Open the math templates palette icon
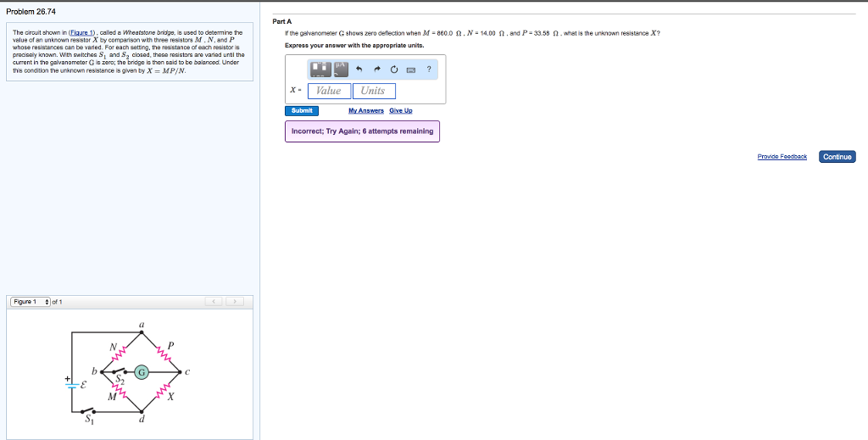 (x=320, y=70)
